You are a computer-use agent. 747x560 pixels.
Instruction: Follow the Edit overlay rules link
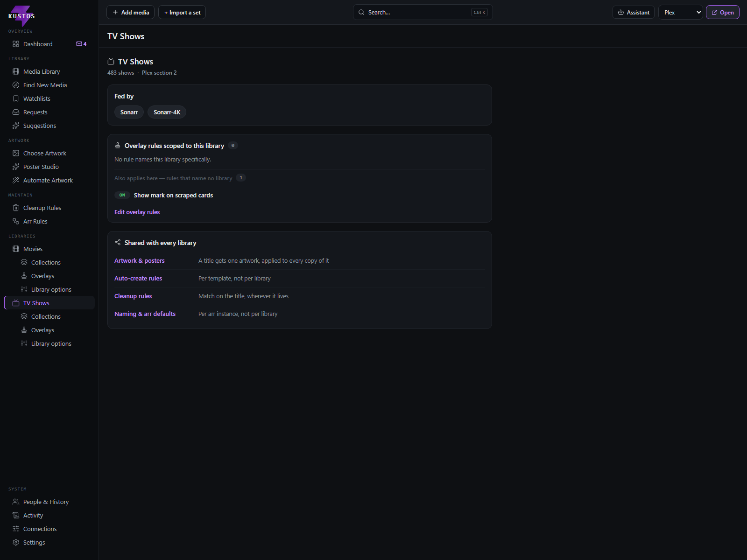(137, 212)
